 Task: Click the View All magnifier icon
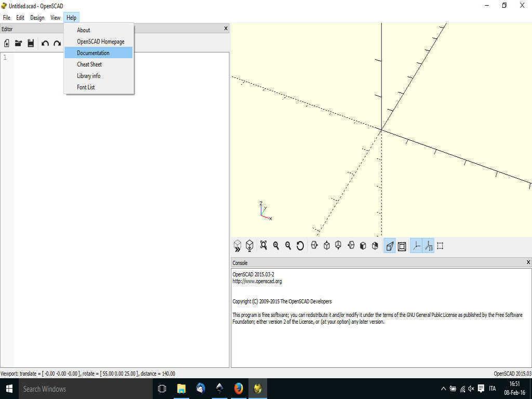(x=263, y=245)
